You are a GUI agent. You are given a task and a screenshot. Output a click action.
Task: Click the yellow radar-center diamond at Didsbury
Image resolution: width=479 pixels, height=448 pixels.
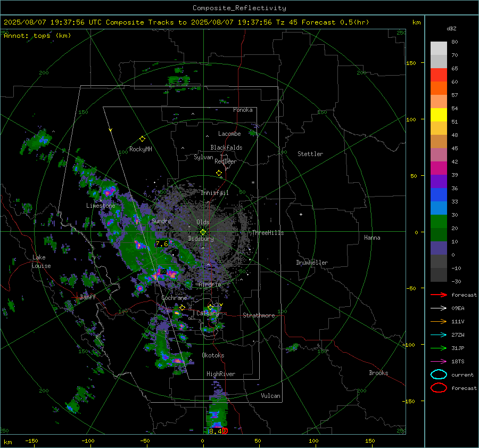click(x=203, y=232)
